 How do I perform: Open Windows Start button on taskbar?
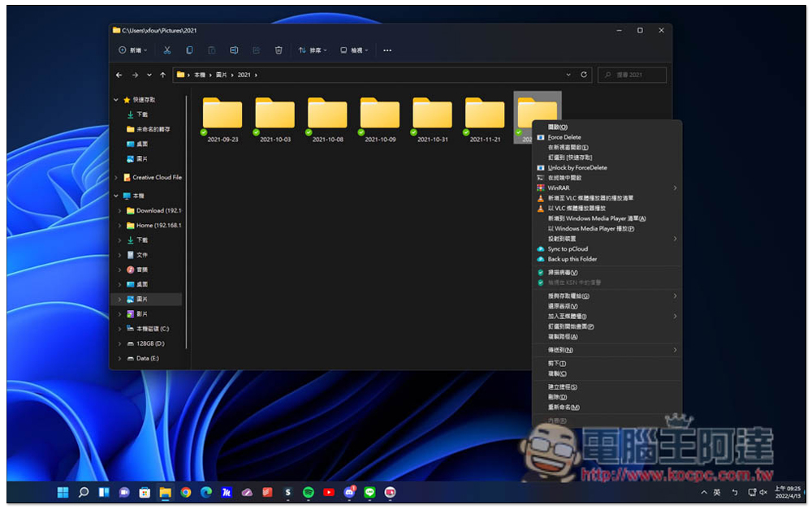pos(63,493)
